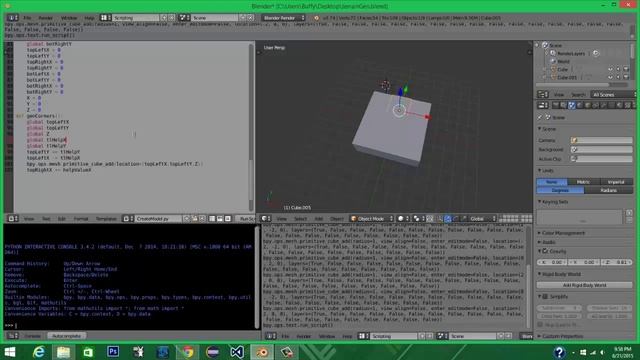This screenshot has height=360, width=640.
Task: Click the Autocomplete console button
Action: (66, 336)
